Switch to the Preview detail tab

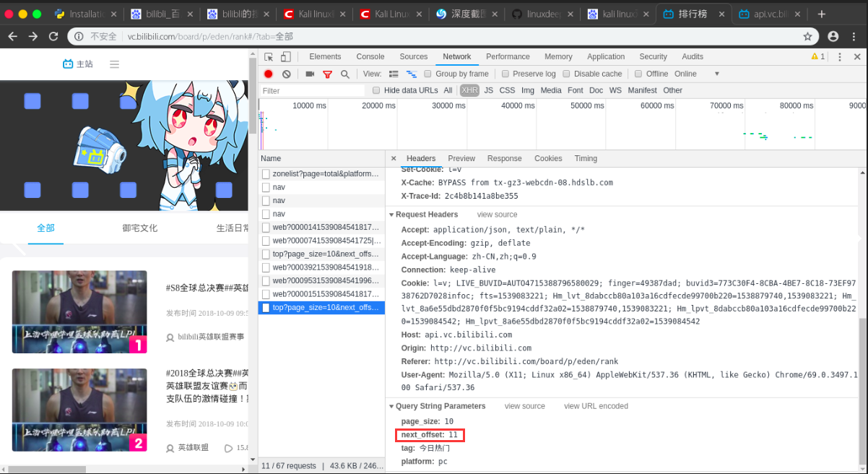pos(461,158)
